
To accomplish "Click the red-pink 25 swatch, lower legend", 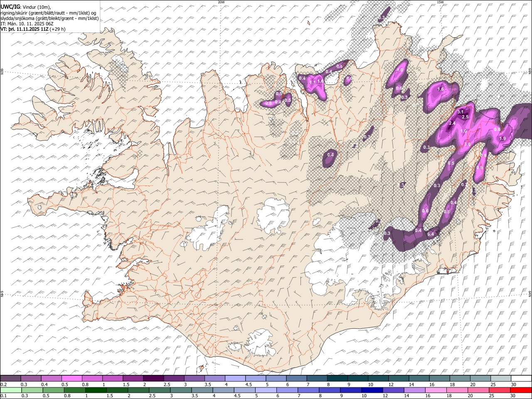I will pos(499,390).
